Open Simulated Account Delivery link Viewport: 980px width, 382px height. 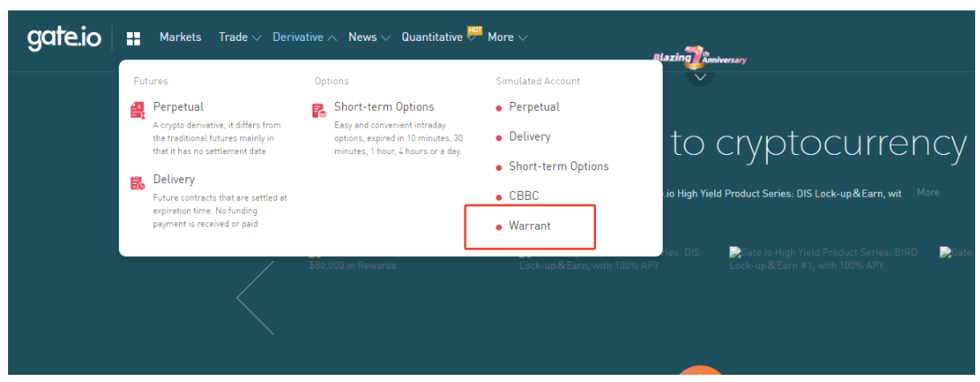click(529, 137)
